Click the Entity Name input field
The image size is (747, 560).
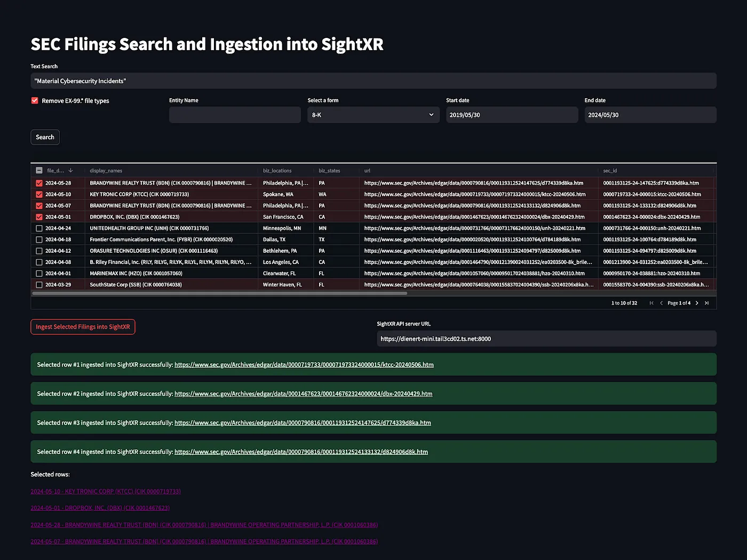coord(235,115)
